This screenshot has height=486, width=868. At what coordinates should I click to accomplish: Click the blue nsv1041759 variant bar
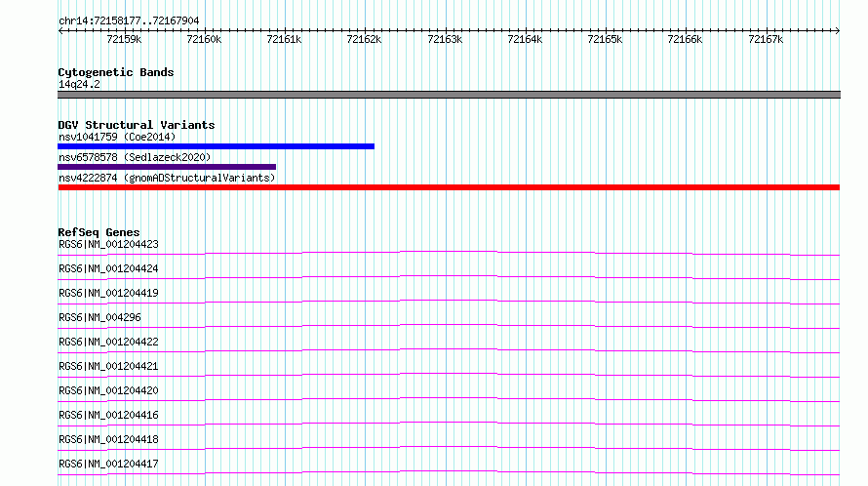(x=216, y=146)
